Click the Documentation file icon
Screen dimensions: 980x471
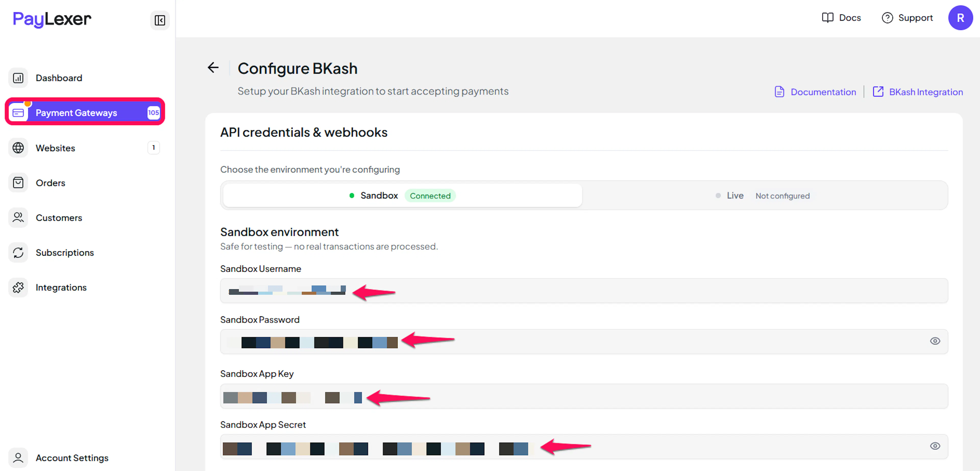coord(779,92)
